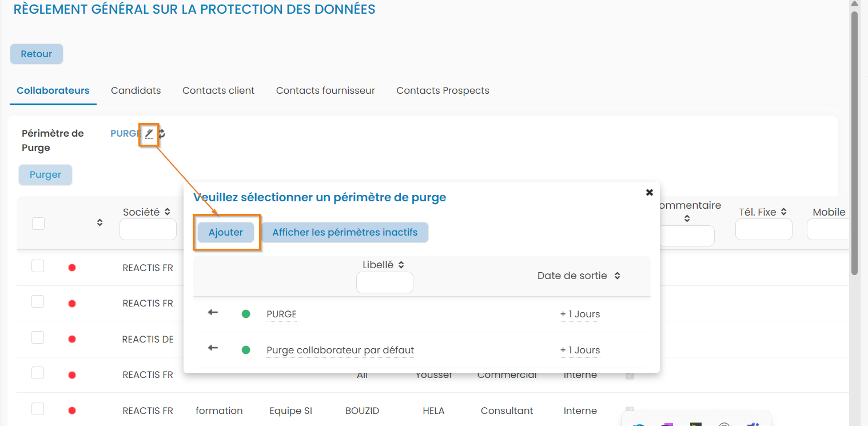Sort by Libellé column
Screen dimensions: 868x426
pyautogui.click(x=401, y=265)
